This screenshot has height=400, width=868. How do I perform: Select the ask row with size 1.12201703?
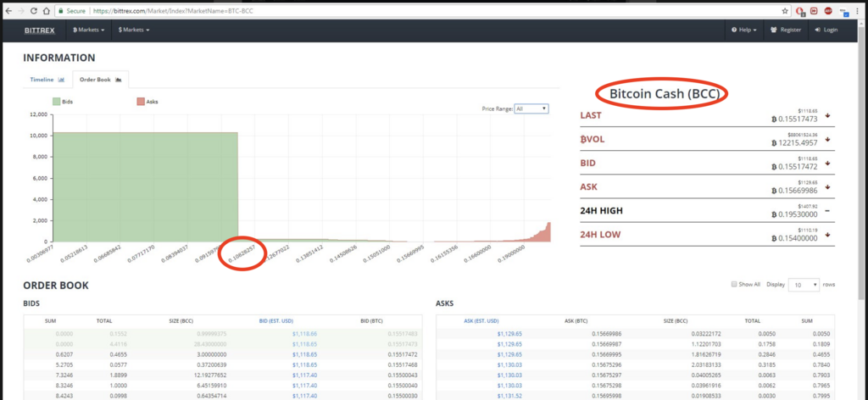click(x=636, y=344)
